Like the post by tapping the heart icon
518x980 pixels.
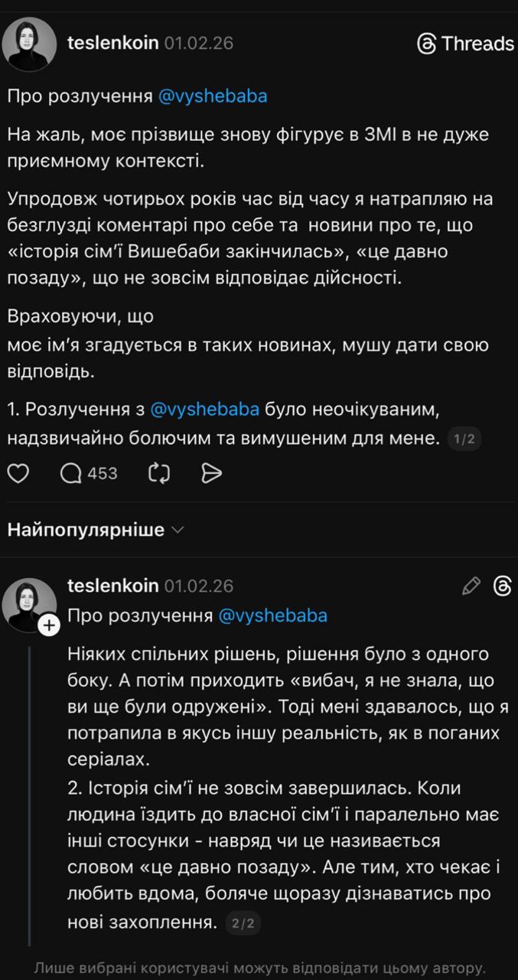click(18, 473)
